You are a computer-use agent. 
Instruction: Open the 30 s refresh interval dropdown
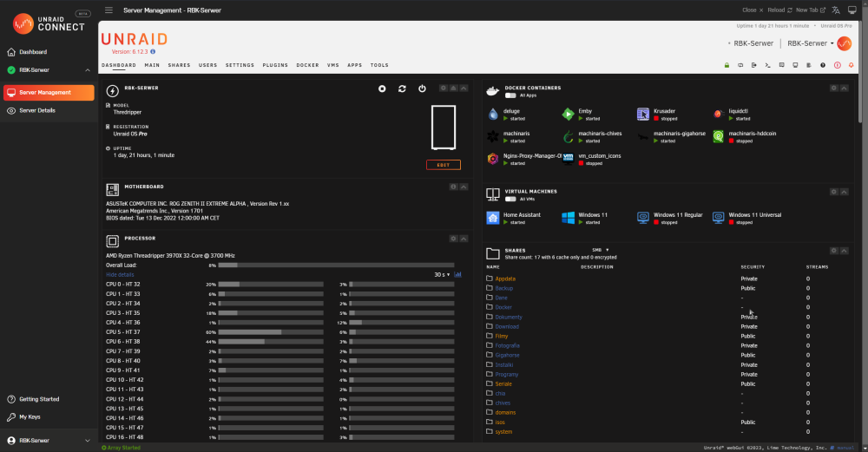coord(442,274)
